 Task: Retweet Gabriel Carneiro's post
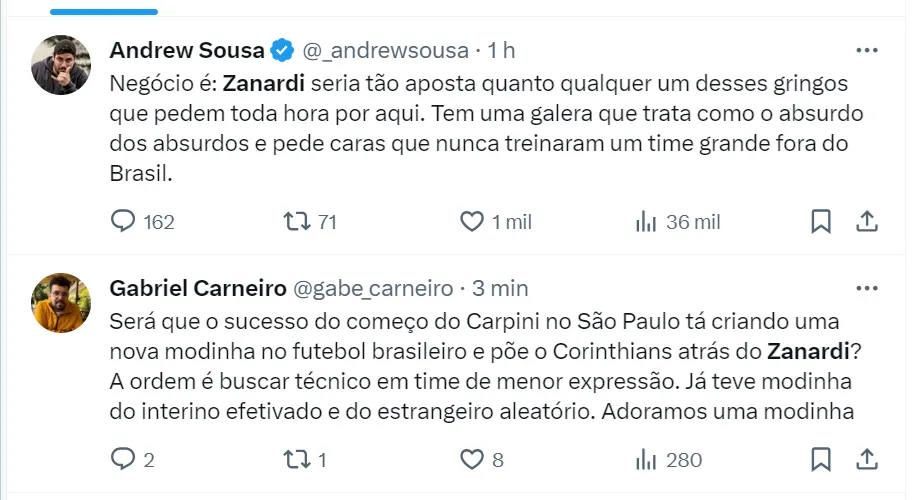[297, 459]
